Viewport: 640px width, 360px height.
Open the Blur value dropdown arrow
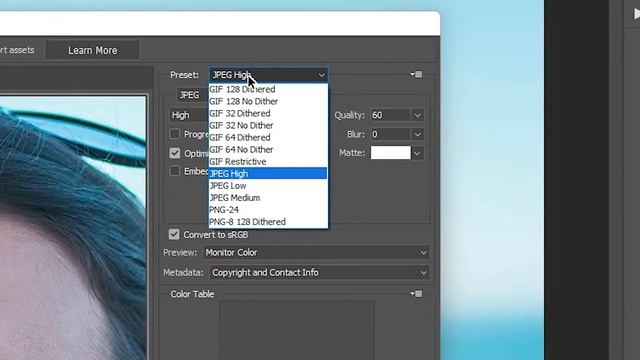pos(418,134)
